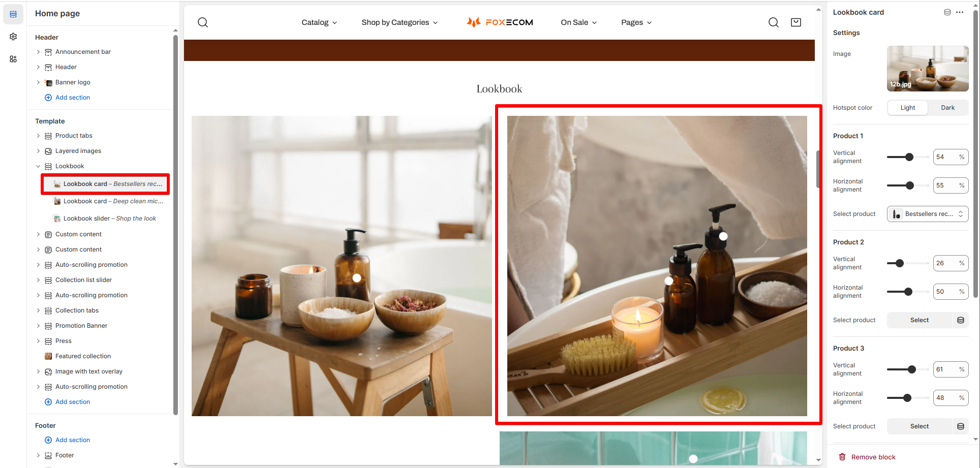Image resolution: width=980 pixels, height=468 pixels.
Task: Set hotspot color to Light
Action: (908, 108)
